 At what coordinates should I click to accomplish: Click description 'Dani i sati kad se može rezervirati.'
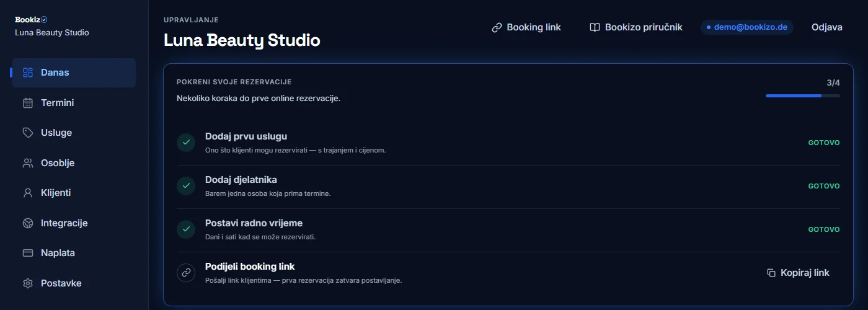(260, 237)
